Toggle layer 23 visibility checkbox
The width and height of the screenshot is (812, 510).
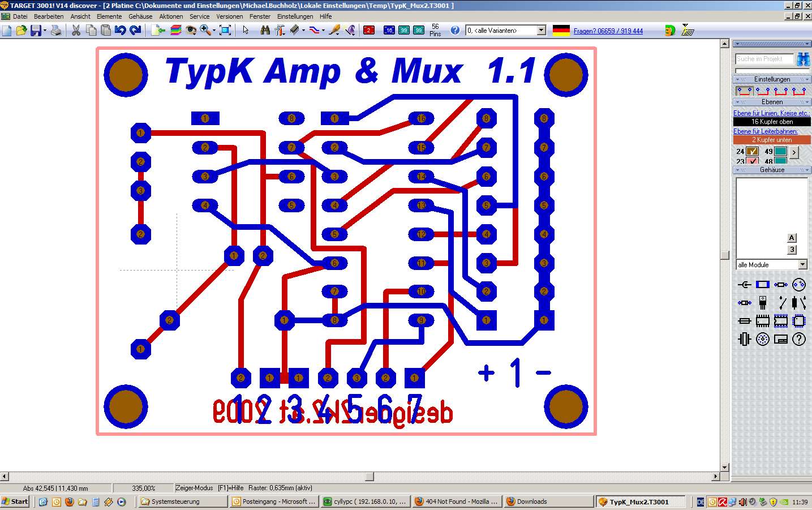coord(752,161)
